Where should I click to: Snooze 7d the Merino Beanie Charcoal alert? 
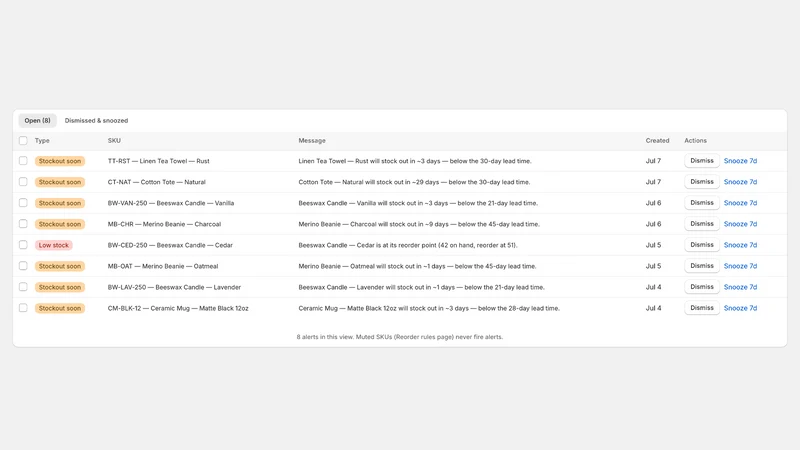(x=740, y=223)
